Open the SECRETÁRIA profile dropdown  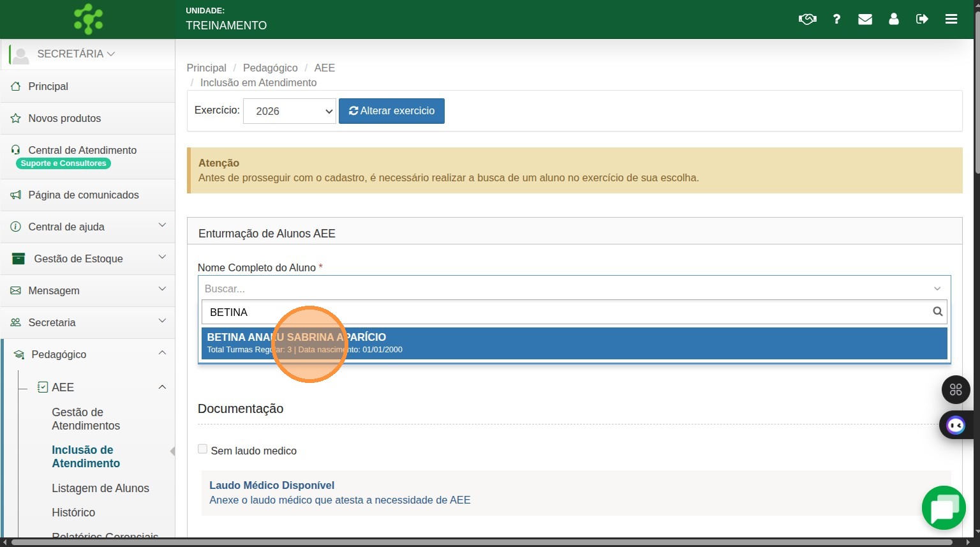tap(76, 54)
